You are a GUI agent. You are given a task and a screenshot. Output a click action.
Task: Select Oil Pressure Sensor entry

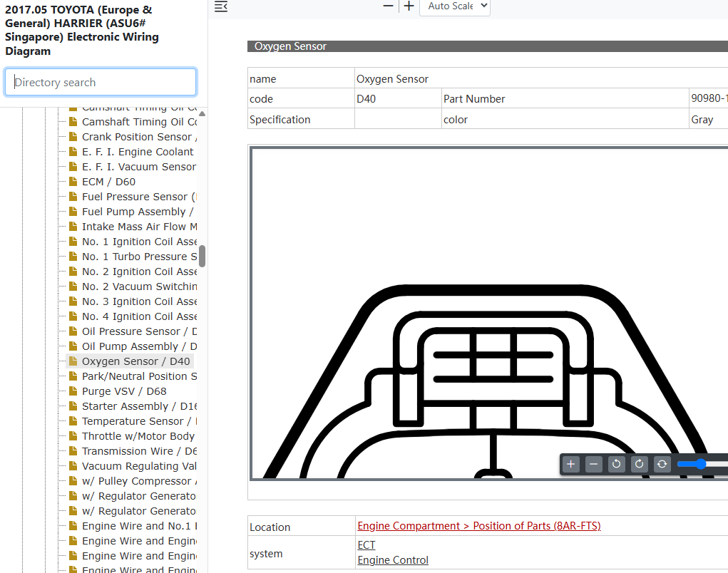[139, 331]
